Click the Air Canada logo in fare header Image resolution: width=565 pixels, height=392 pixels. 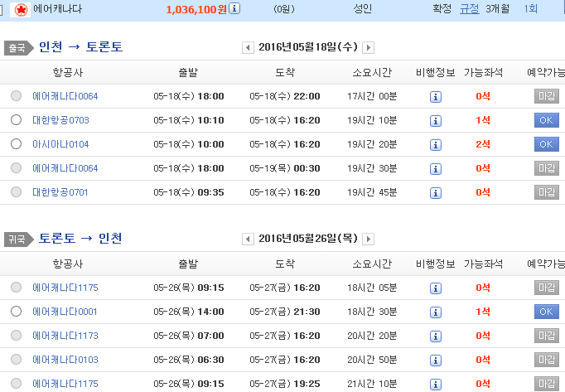click(x=21, y=9)
